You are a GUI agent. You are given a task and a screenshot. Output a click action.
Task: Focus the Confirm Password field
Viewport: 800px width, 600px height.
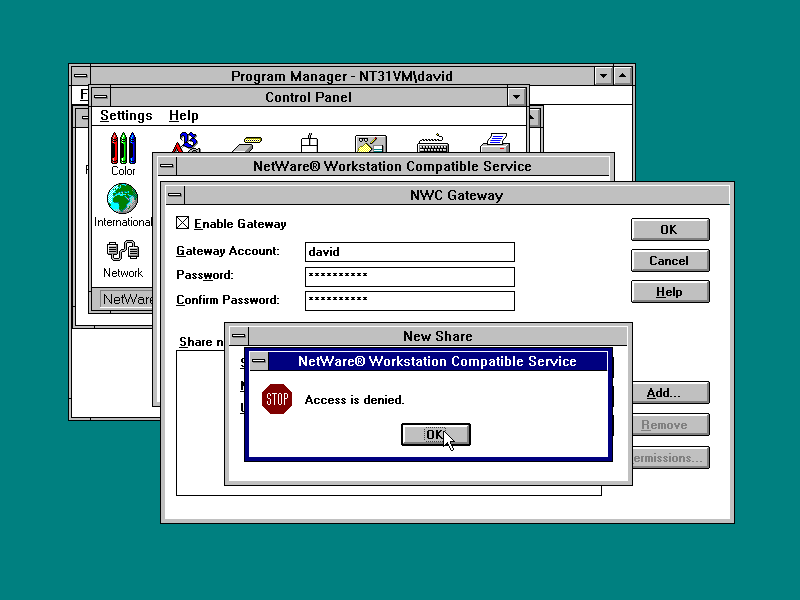coord(410,301)
